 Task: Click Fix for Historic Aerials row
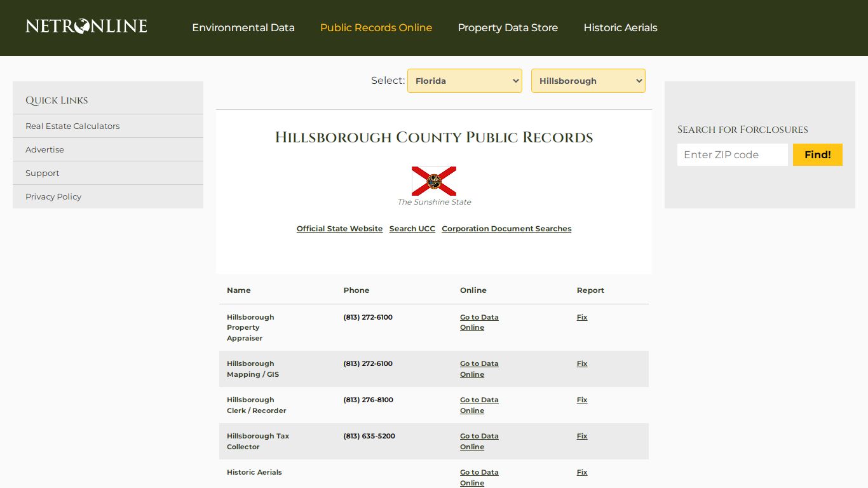coord(582,472)
